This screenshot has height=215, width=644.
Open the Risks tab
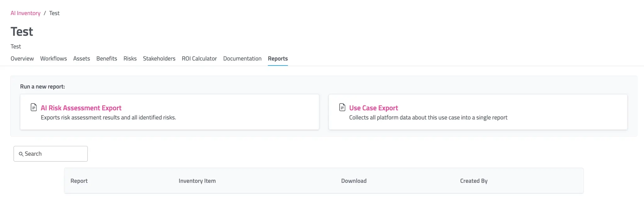pos(130,59)
